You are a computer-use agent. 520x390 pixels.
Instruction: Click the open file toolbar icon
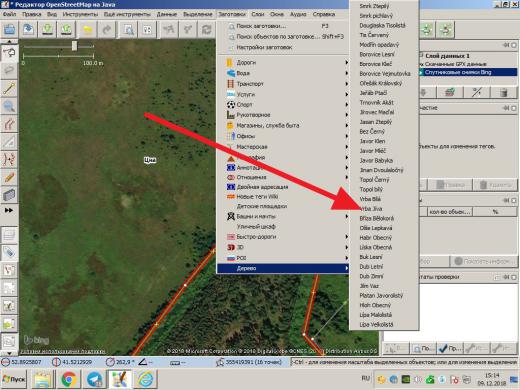click(x=10, y=30)
